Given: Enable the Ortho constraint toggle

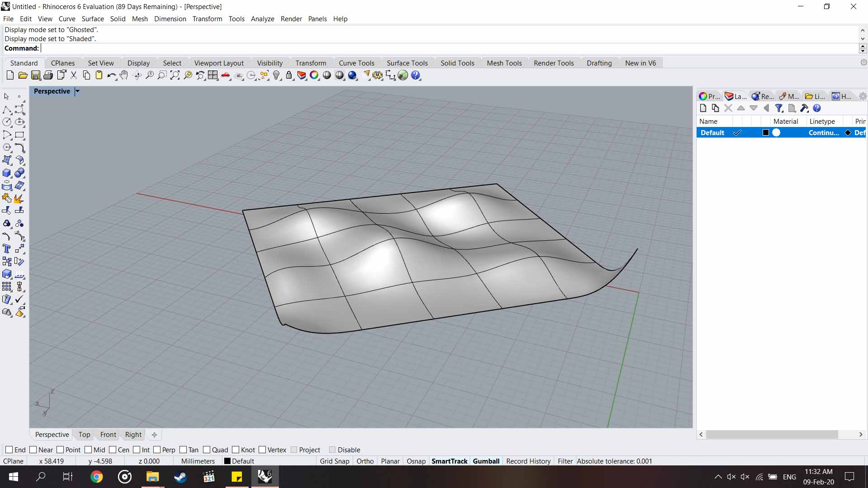Looking at the screenshot, I should (x=365, y=460).
